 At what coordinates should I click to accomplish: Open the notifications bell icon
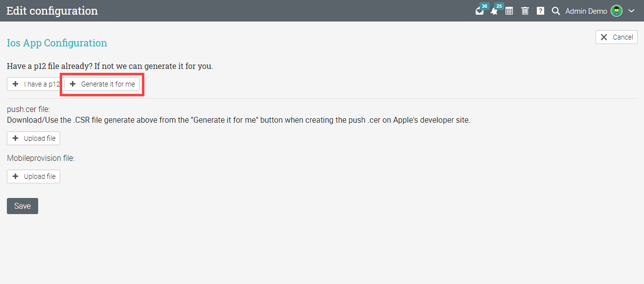pyautogui.click(x=494, y=11)
